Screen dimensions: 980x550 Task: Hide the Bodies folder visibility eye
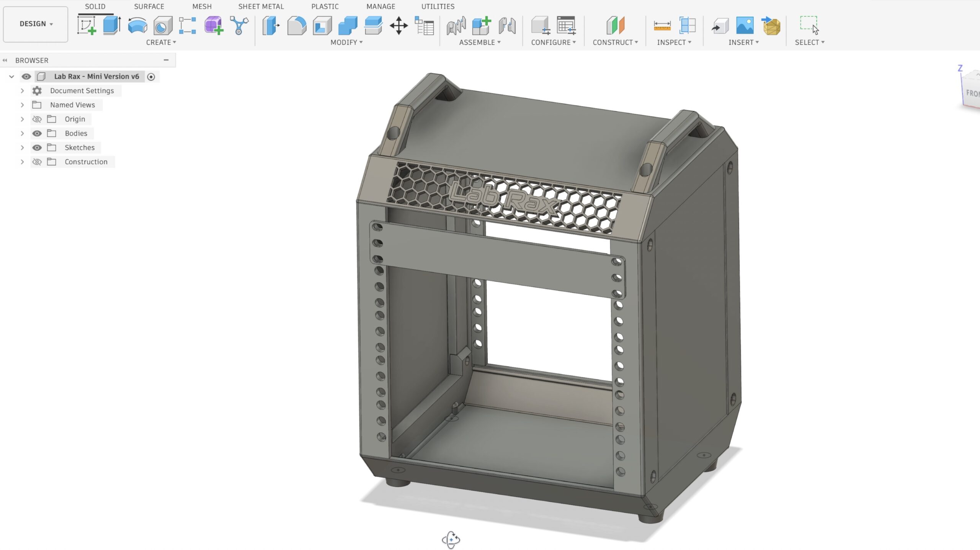click(x=37, y=133)
